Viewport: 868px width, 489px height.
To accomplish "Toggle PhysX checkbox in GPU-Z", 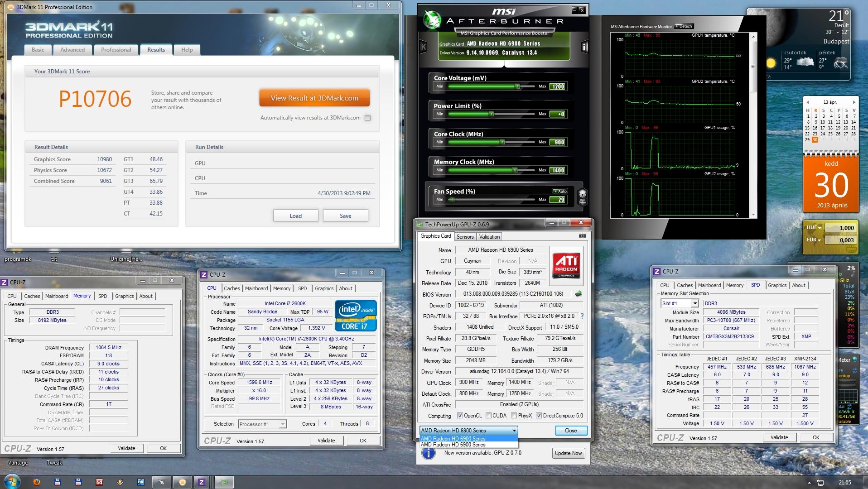I will pos(514,416).
